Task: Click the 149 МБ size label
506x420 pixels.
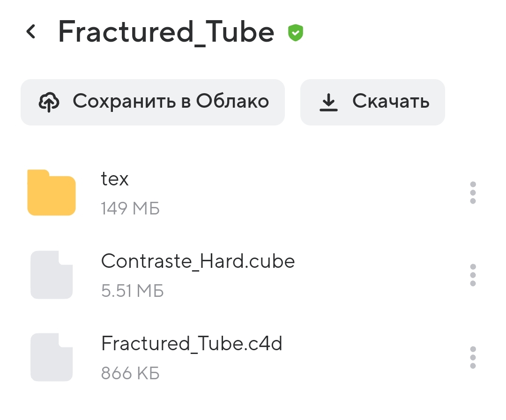Action: pos(130,208)
